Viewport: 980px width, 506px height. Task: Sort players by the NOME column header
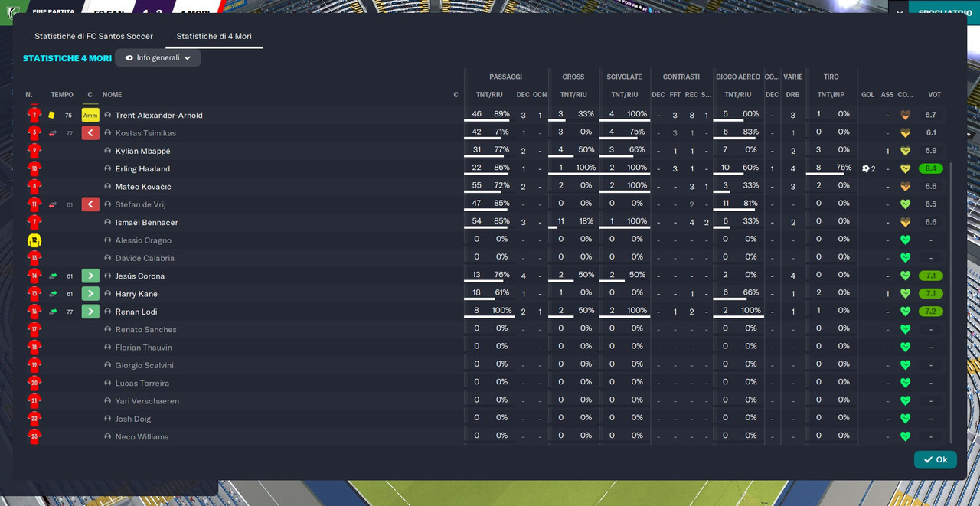(x=113, y=95)
